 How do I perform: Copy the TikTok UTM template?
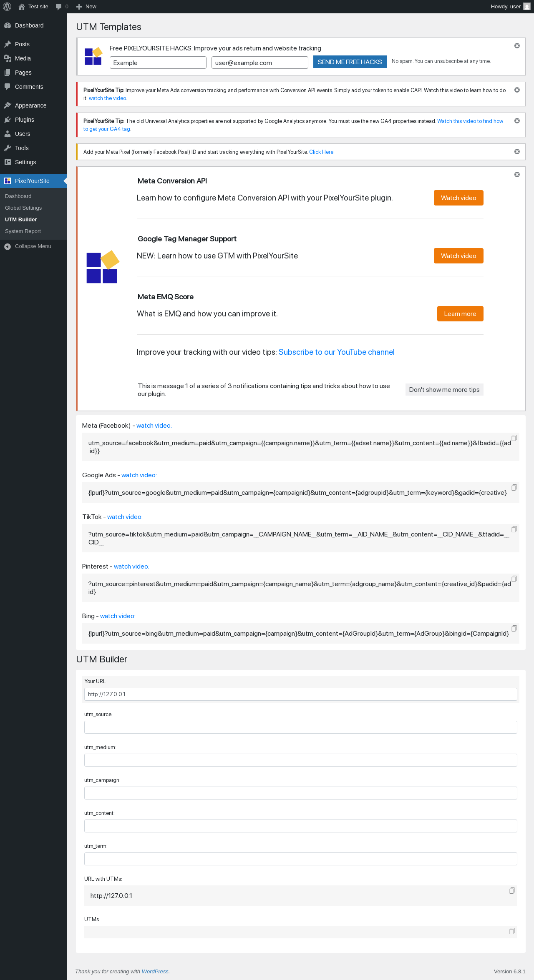tap(514, 529)
